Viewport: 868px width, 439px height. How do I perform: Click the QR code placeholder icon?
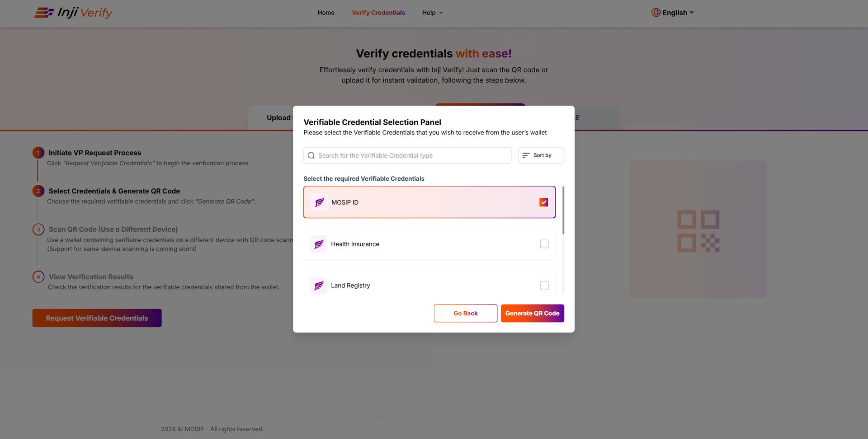698,231
